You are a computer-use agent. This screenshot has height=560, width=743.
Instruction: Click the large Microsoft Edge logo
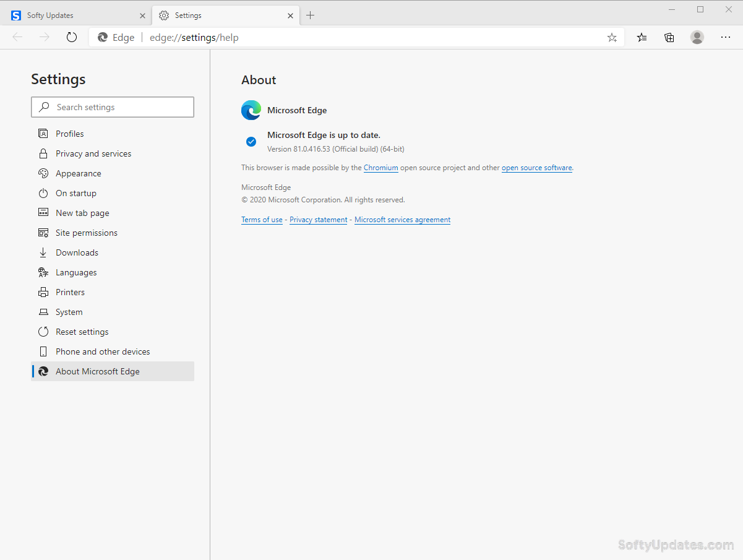pyautogui.click(x=251, y=110)
